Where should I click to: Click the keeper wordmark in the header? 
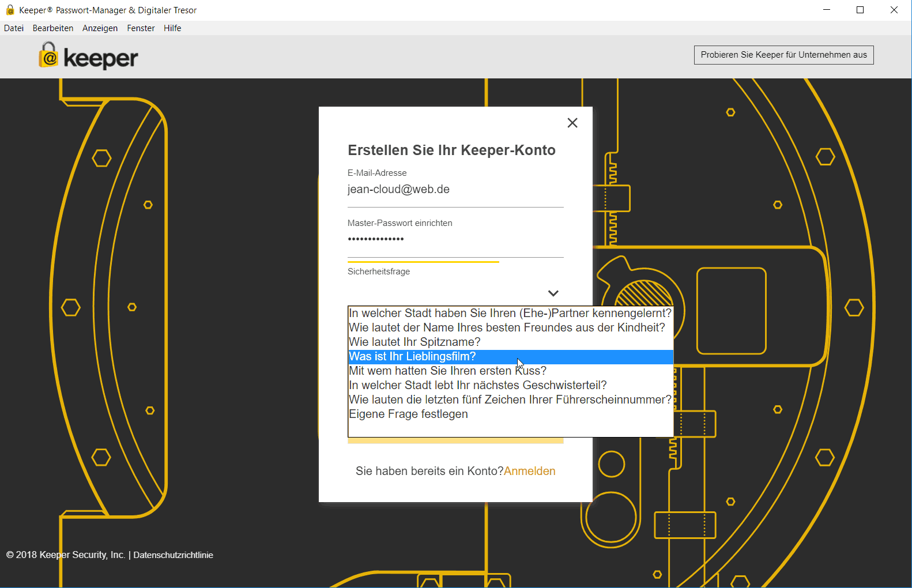click(101, 58)
